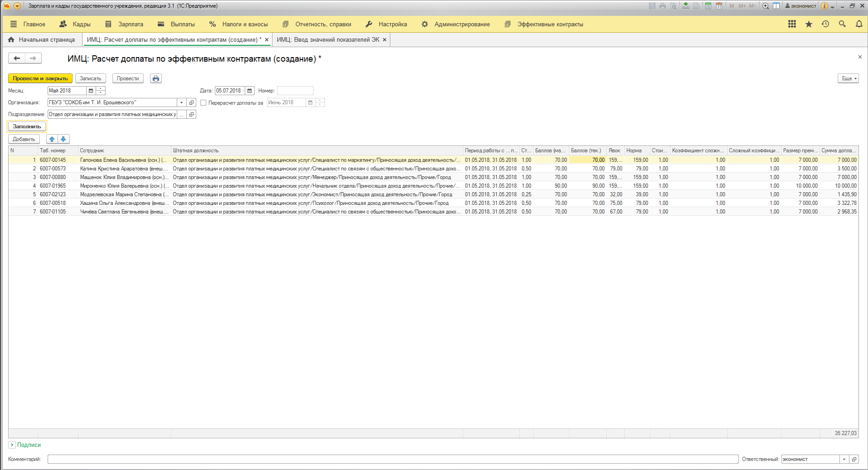Image resolution: width=868 pixels, height=470 pixels.
Task: Open the functions menu grid icon
Action: click(x=792, y=24)
